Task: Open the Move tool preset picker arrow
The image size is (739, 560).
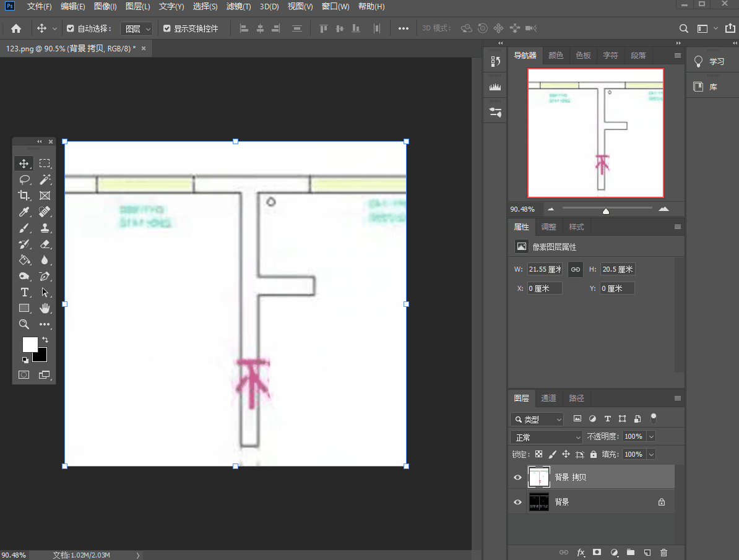Action: click(x=54, y=28)
